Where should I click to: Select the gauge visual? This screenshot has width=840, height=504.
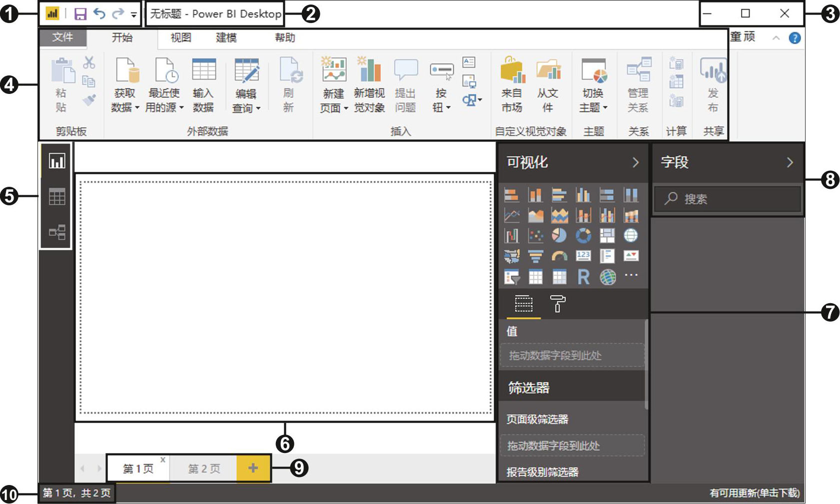(559, 256)
